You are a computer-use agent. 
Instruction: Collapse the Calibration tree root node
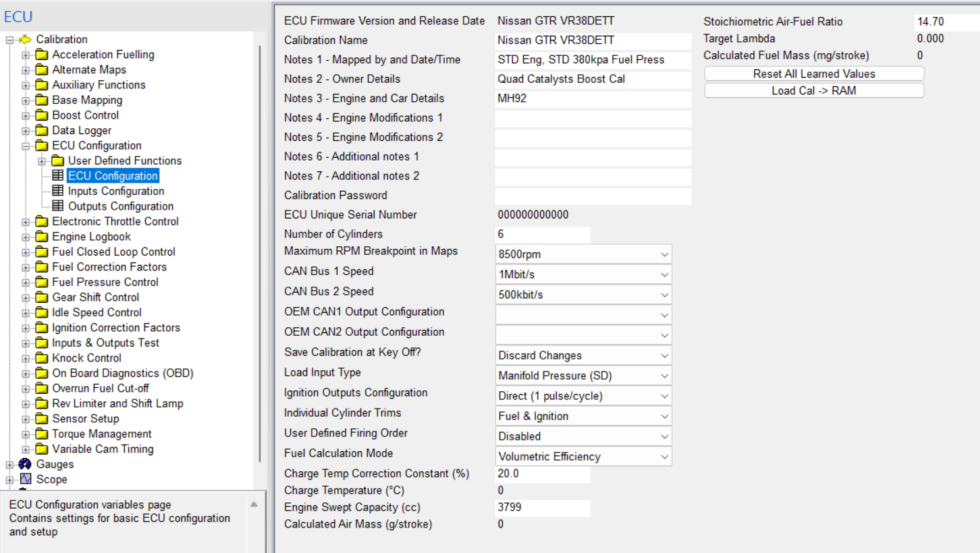click(9, 40)
